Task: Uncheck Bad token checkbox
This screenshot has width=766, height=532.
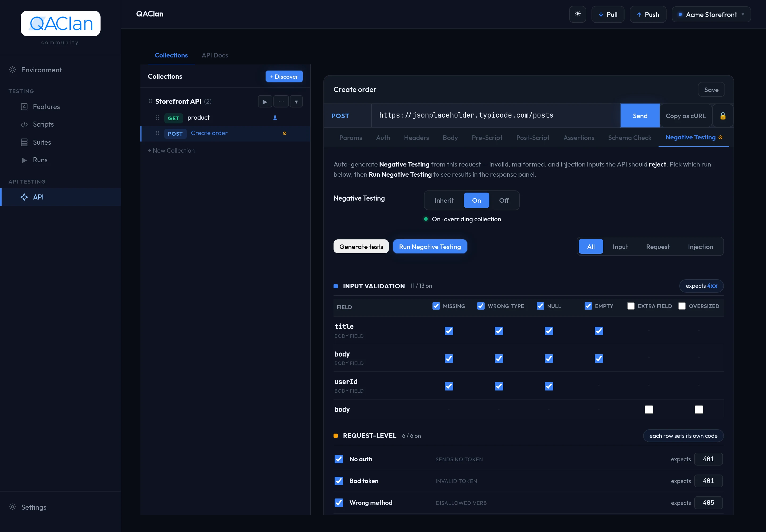Action: point(339,481)
